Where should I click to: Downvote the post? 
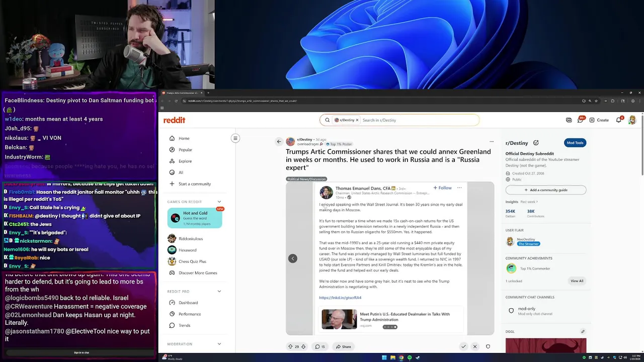(303, 346)
